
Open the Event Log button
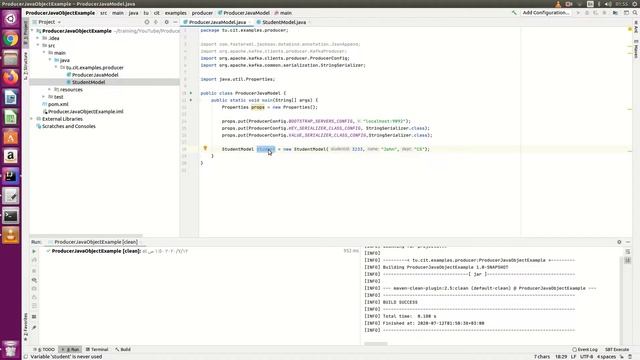(x=585, y=349)
